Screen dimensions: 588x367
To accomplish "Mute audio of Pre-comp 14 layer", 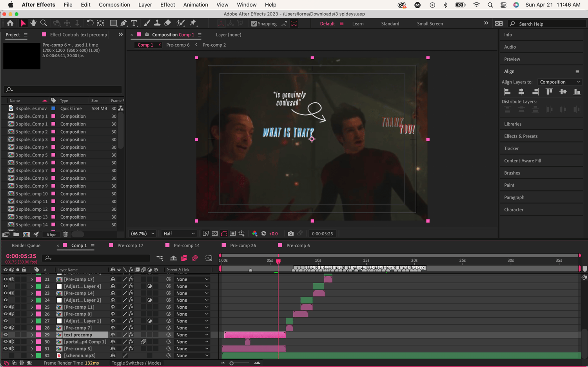I will (x=12, y=293).
